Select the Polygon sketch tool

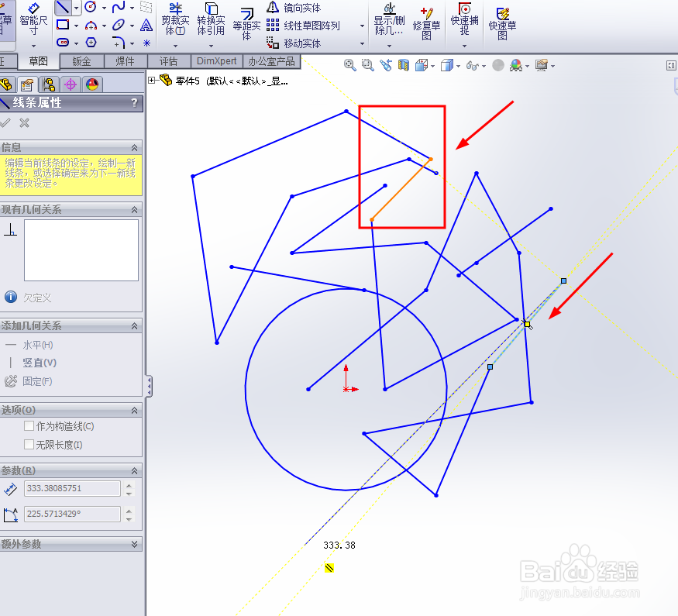click(x=91, y=43)
